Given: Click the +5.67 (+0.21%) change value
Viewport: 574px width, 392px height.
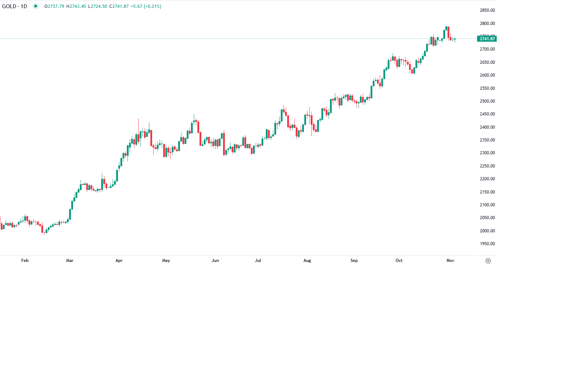Looking at the screenshot, I should [146, 6].
